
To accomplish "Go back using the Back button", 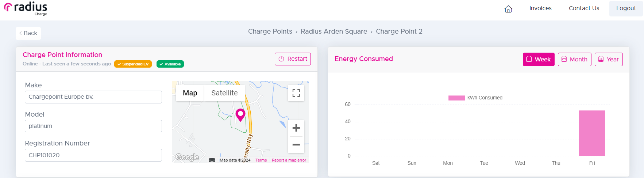I will click(x=28, y=33).
